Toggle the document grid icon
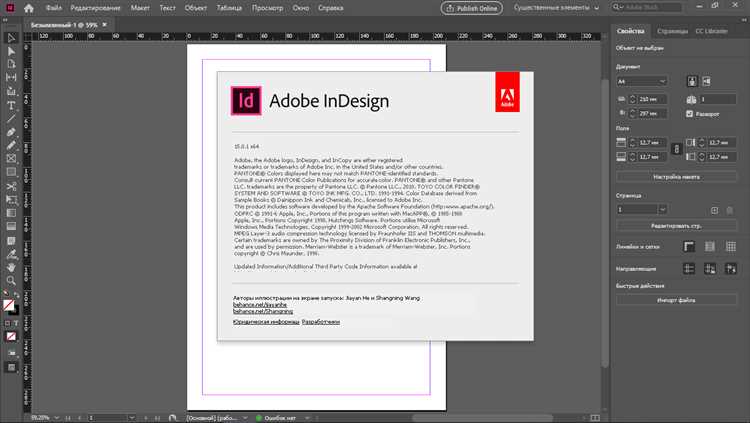The height and width of the screenshot is (423, 750). 731,247
